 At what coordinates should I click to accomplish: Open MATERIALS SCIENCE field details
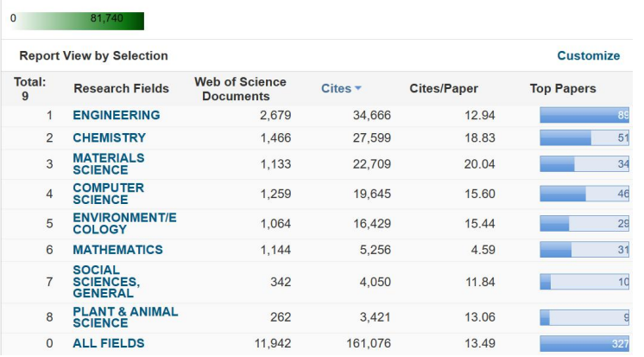click(x=108, y=164)
